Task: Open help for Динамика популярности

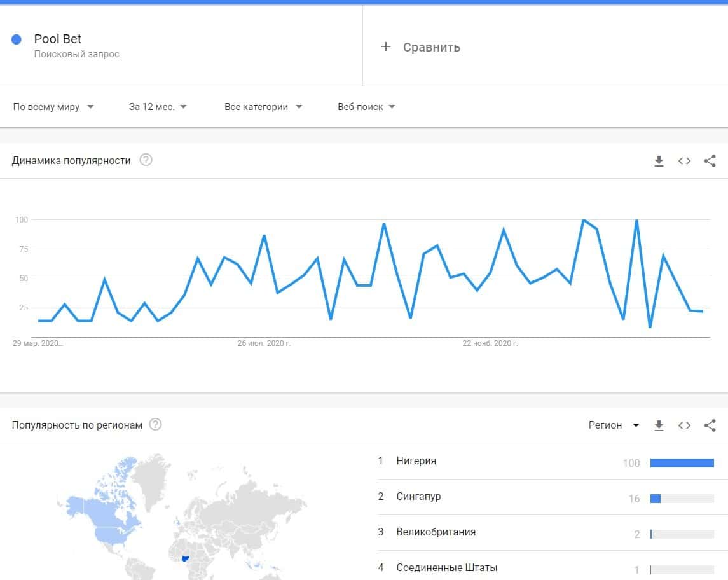Action: click(x=146, y=160)
